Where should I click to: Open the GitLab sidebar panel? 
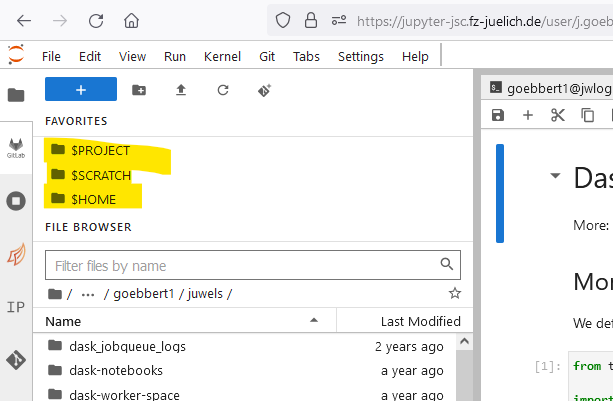16,148
